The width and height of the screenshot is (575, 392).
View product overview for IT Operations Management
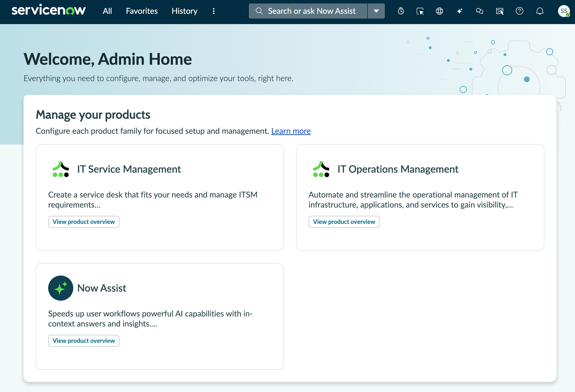coord(344,222)
